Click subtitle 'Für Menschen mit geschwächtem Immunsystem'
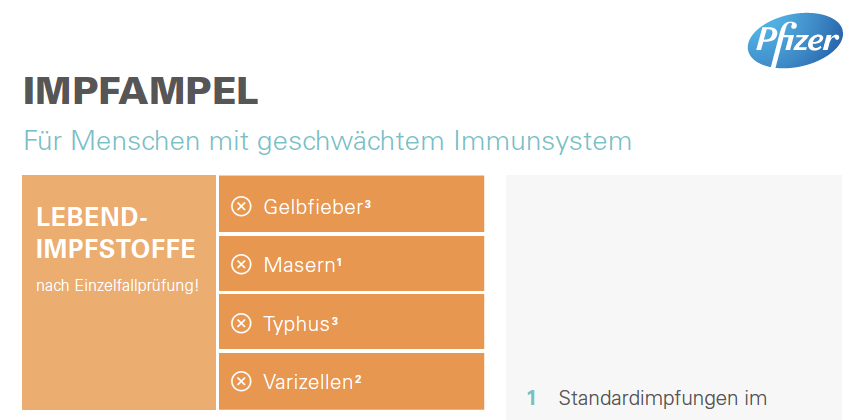The width and height of the screenshot is (862, 420). [x=328, y=141]
